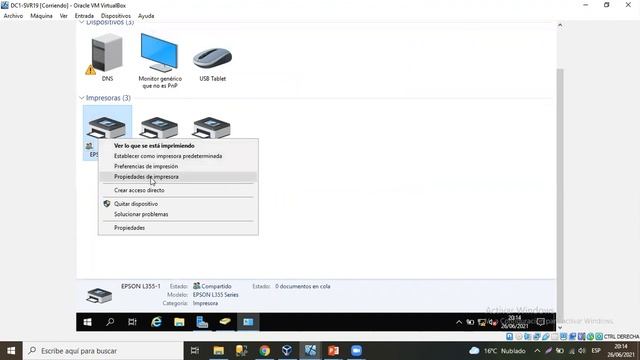Choose 'Propiedades de impresora' in context menu
The image size is (640, 360).
click(x=178, y=177)
